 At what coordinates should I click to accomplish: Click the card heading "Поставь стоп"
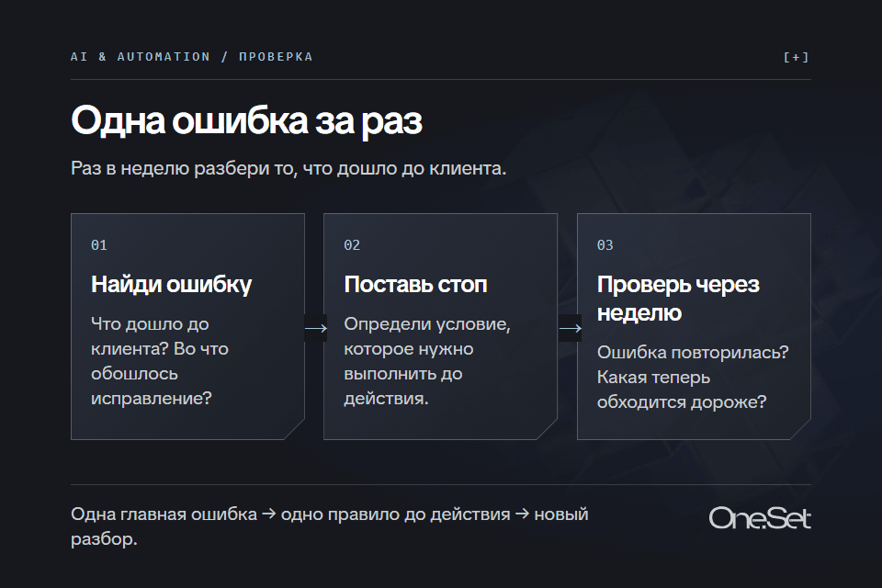(415, 285)
